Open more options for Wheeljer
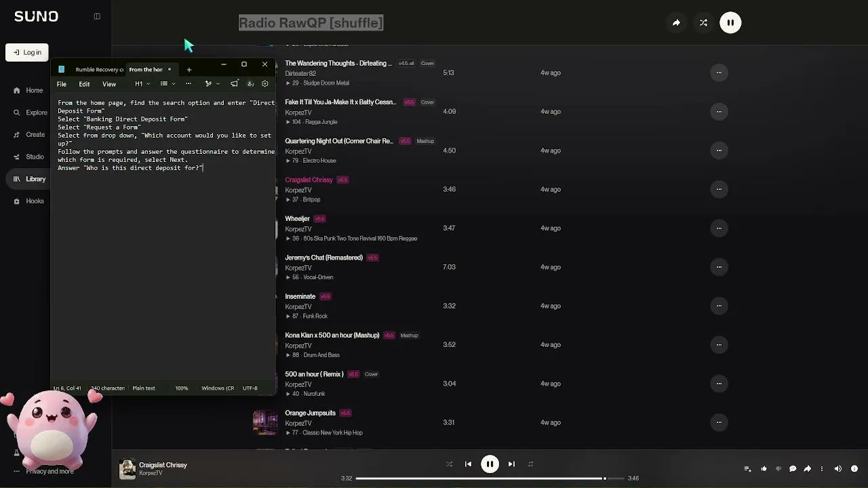 719,228
